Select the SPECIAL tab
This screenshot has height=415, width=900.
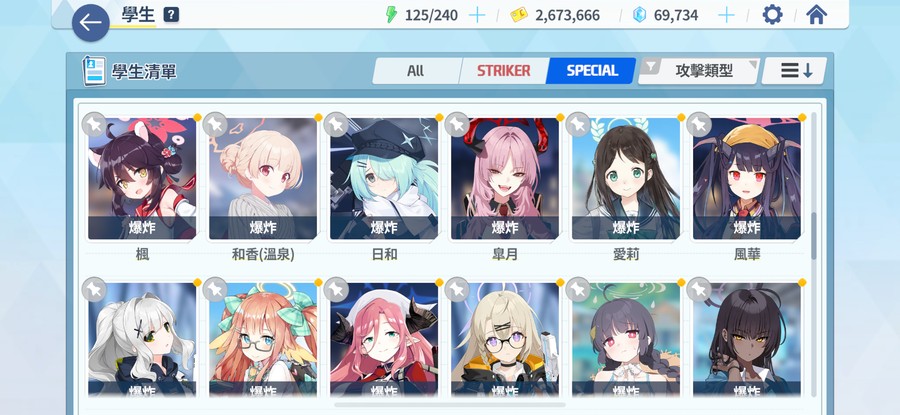[592, 71]
